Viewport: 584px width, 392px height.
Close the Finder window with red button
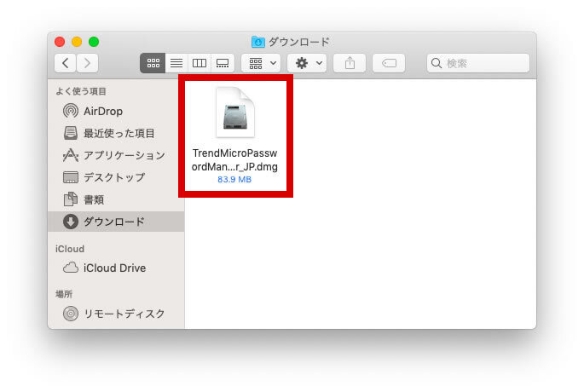click(60, 42)
